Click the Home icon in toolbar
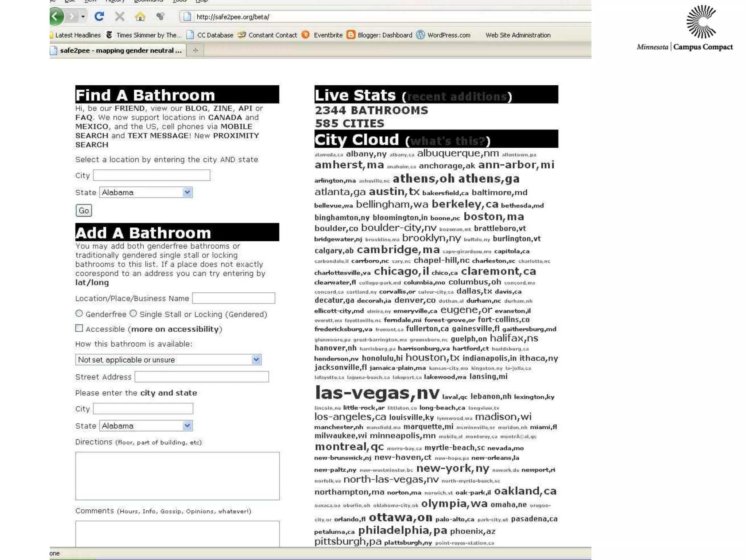The height and width of the screenshot is (560, 747). [140, 16]
